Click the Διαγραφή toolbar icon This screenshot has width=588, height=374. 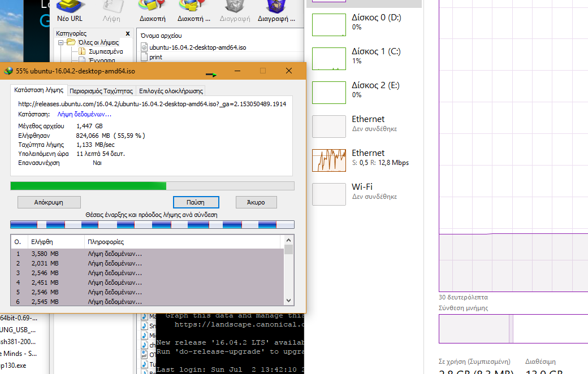pos(235,11)
